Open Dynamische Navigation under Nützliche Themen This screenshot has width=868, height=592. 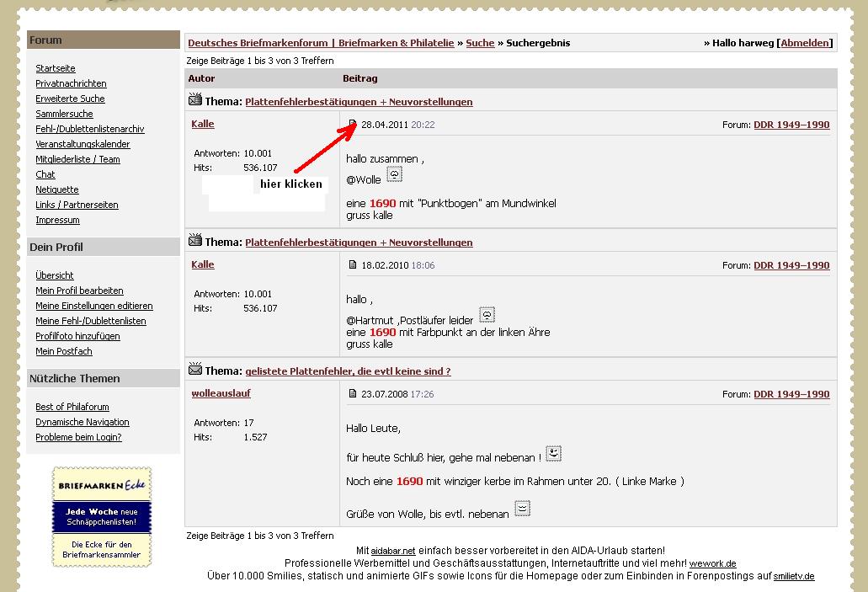(83, 422)
